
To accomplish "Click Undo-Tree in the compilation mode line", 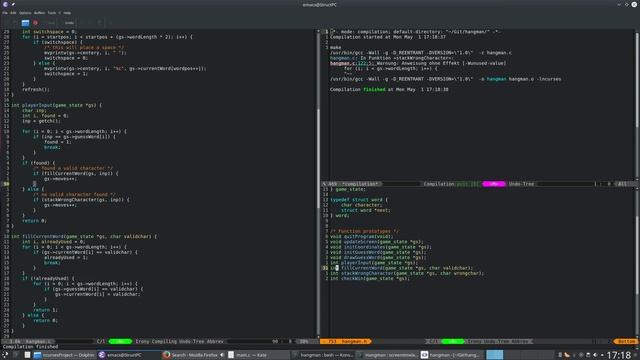I will (521, 184).
